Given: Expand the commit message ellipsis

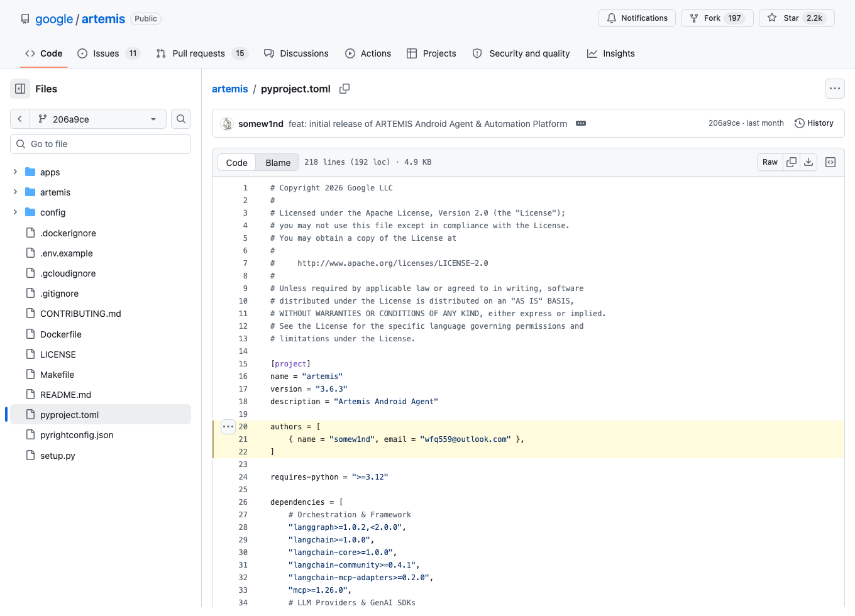Looking at the screenshot, I should [581, 123].
